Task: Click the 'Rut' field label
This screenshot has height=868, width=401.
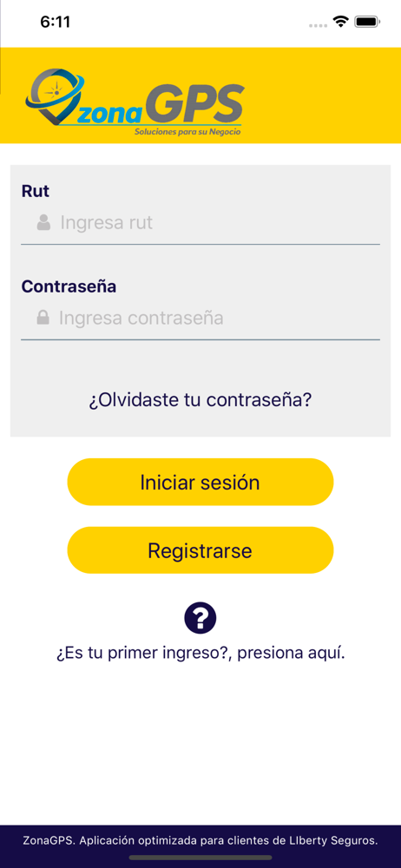Action: pyautogui.click(x=36, y=192)
